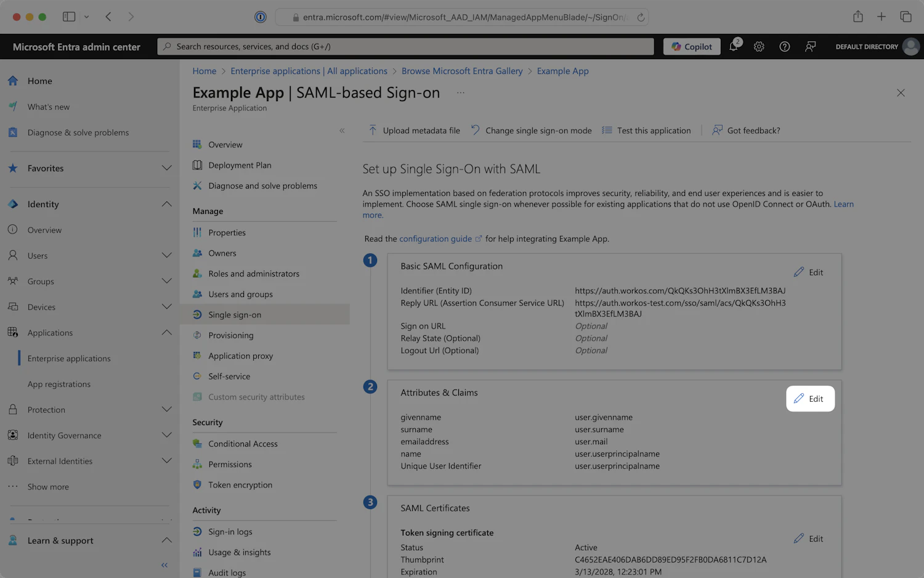
Task: Click the pencil icon for Attributes & Claims Edit
Action: click(x=799, y=399)
